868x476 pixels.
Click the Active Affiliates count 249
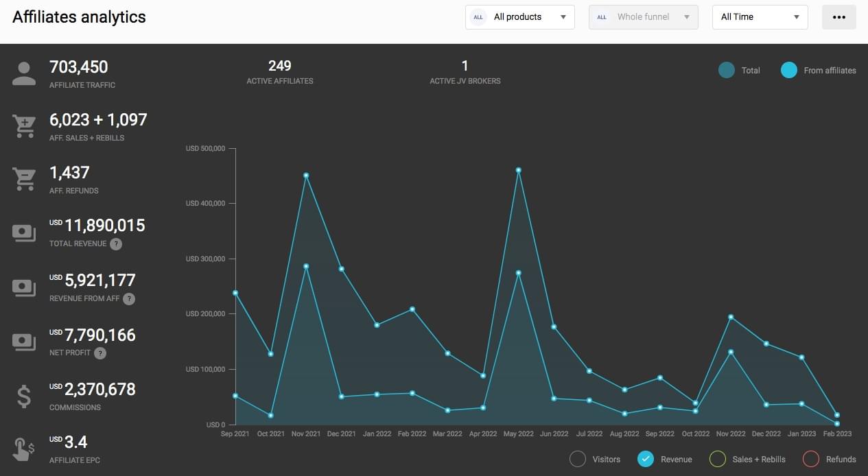(x=280, y=66)
